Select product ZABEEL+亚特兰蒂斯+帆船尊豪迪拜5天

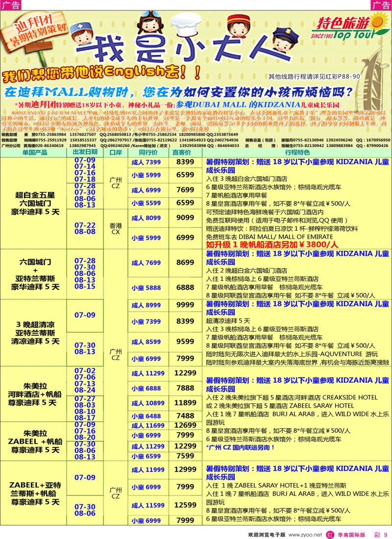pyautogui.click(x=35, y=493)
